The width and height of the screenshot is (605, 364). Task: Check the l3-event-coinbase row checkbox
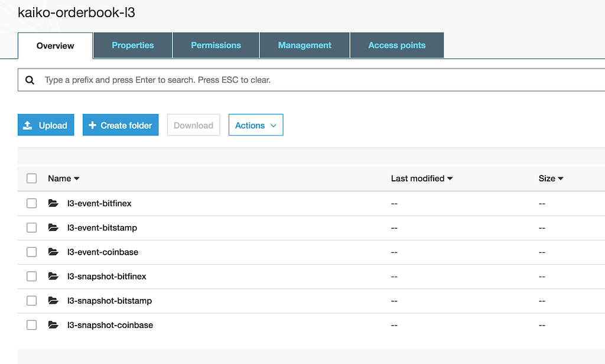click(x=32, y=252)
